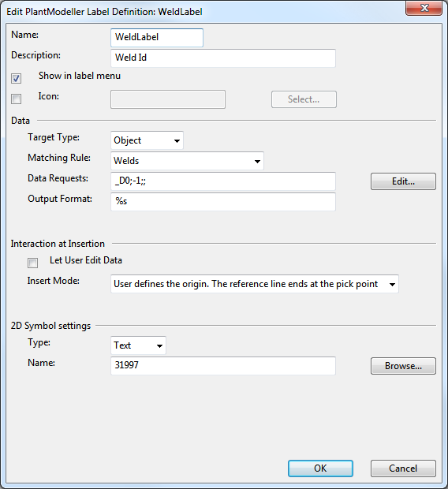Click the Data Requests input field
Screen dimensions: 448x489
tap(223, 181)
